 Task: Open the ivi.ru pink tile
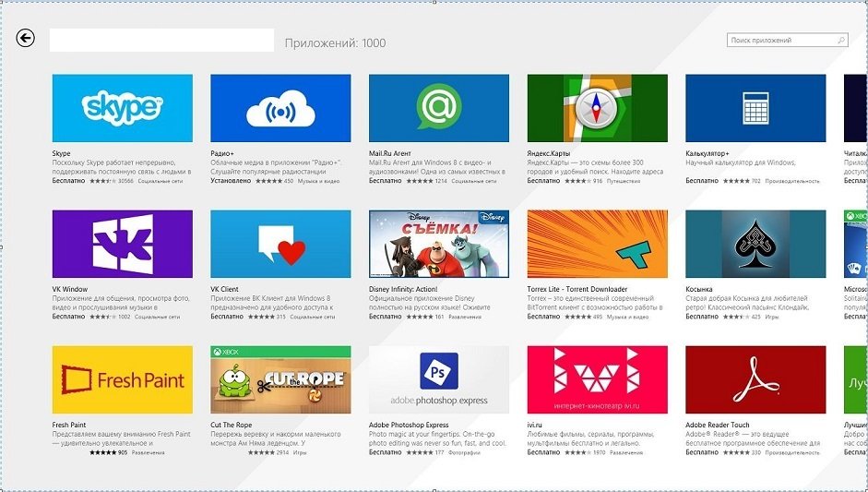(597, 379)
